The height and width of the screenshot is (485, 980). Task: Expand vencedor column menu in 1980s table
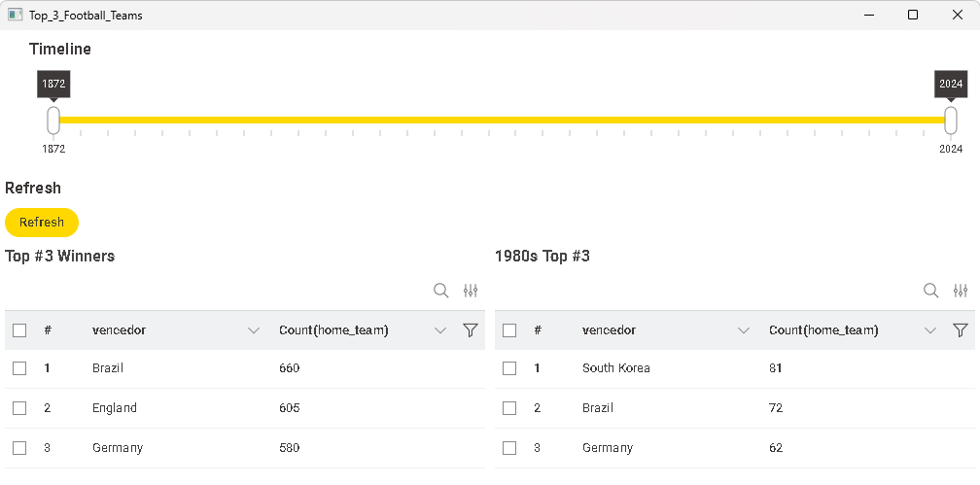click(x=744, y=330)
